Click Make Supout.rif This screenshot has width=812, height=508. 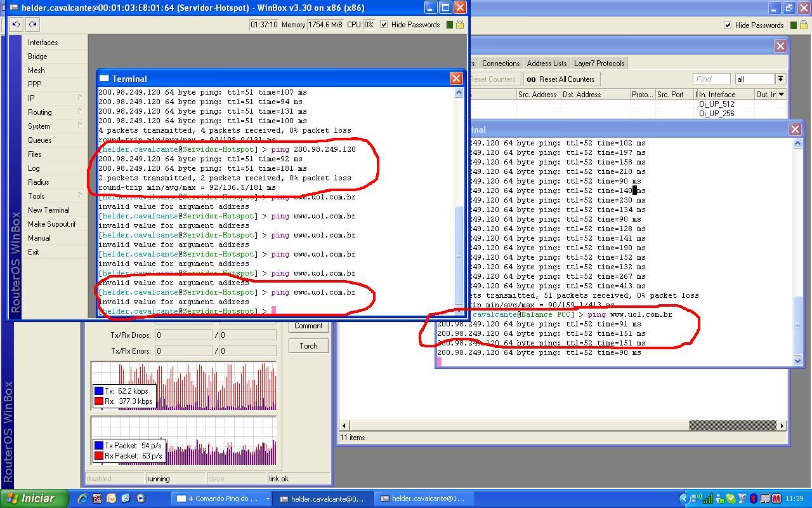pyautogui.click(x=51, y=224)
